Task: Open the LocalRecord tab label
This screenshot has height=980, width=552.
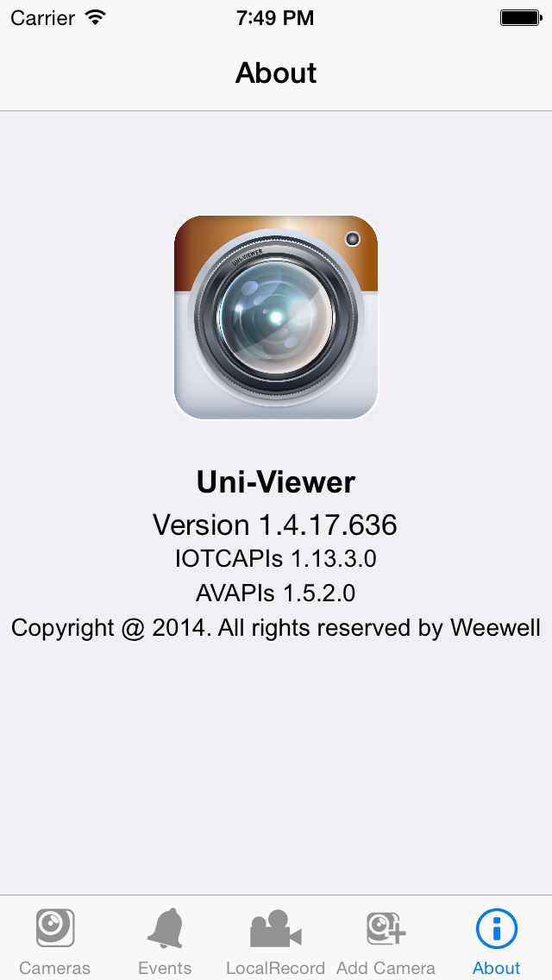Action: coord(276,968)
